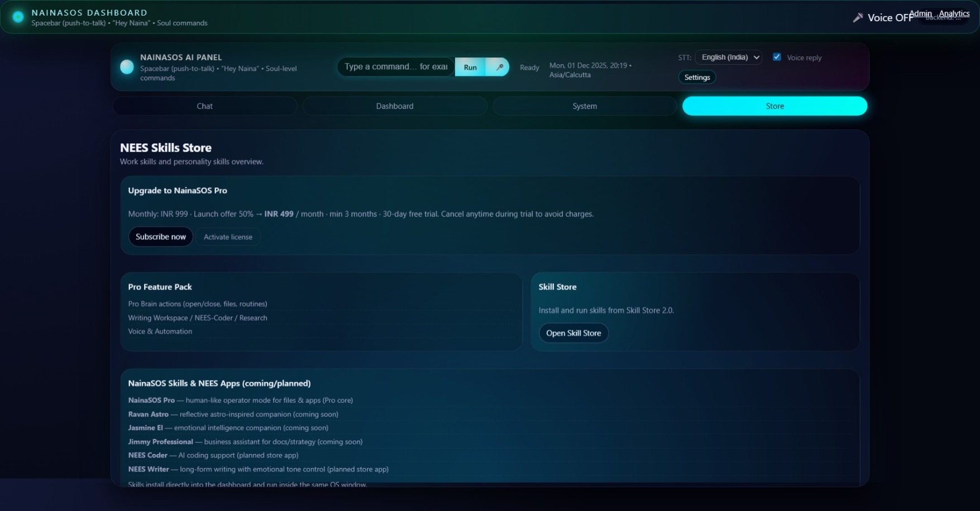
Task: Disable the Voice reply checkbox
Action: [777, 56]
